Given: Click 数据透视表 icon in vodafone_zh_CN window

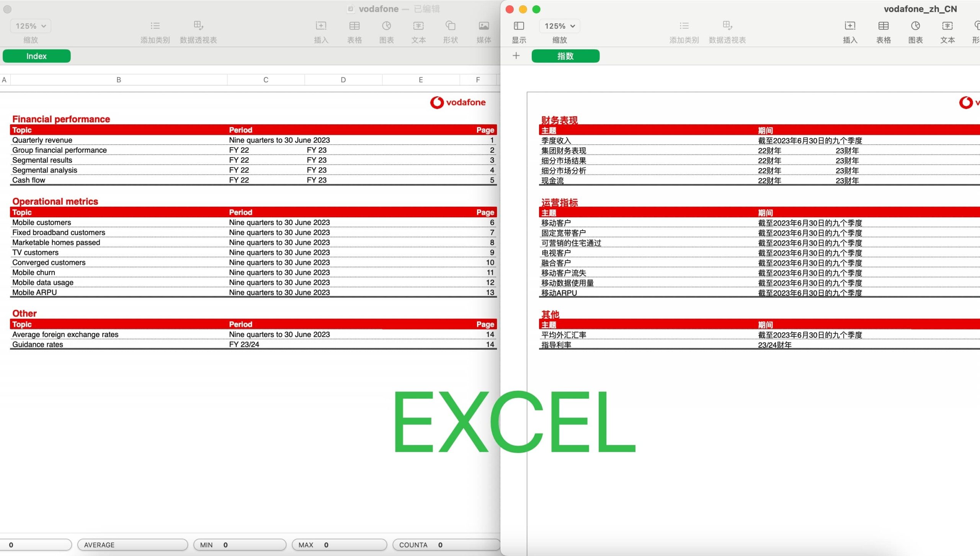Looking at the screenshot, I should click(727, 26).
